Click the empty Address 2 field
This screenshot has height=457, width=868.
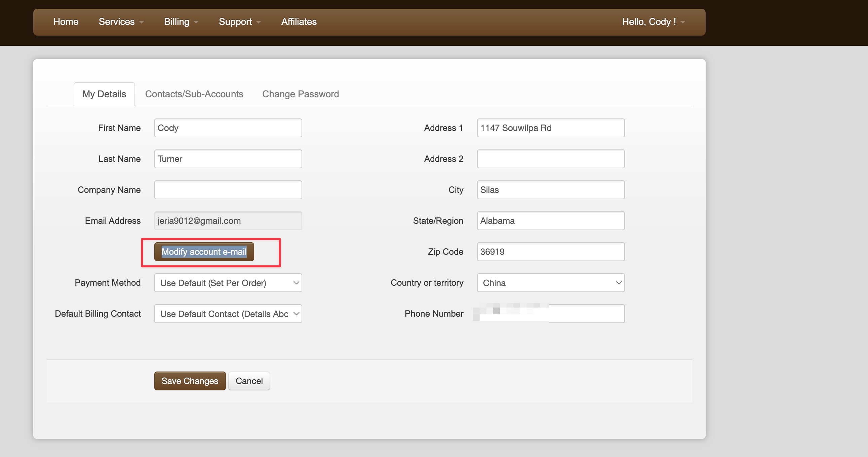[x=550, y=159]
